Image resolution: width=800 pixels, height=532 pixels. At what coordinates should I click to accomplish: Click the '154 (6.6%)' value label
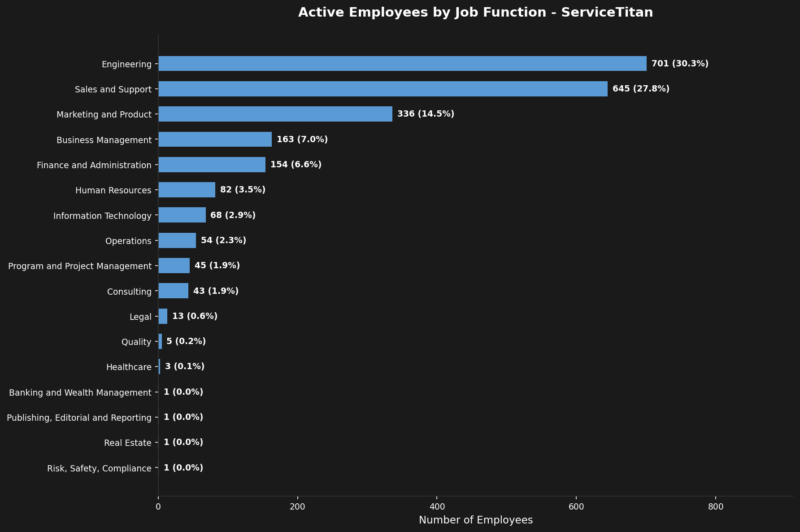point(296,165)
